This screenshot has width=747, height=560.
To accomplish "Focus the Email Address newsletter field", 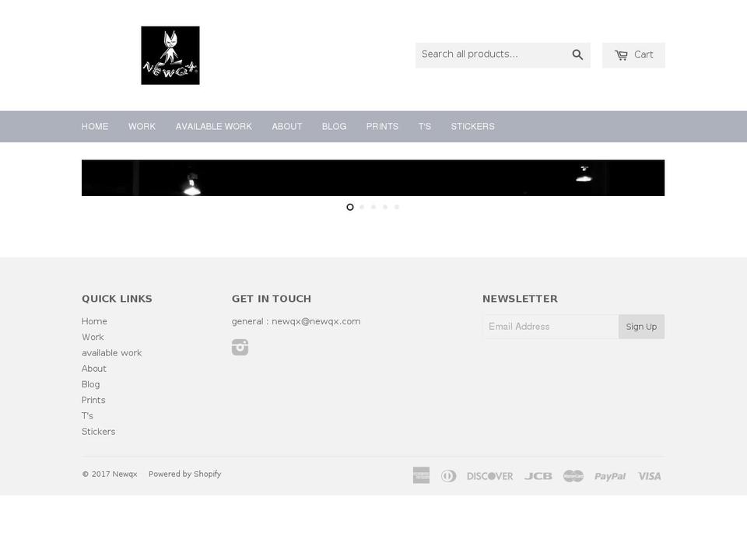I will click(551, 327).
